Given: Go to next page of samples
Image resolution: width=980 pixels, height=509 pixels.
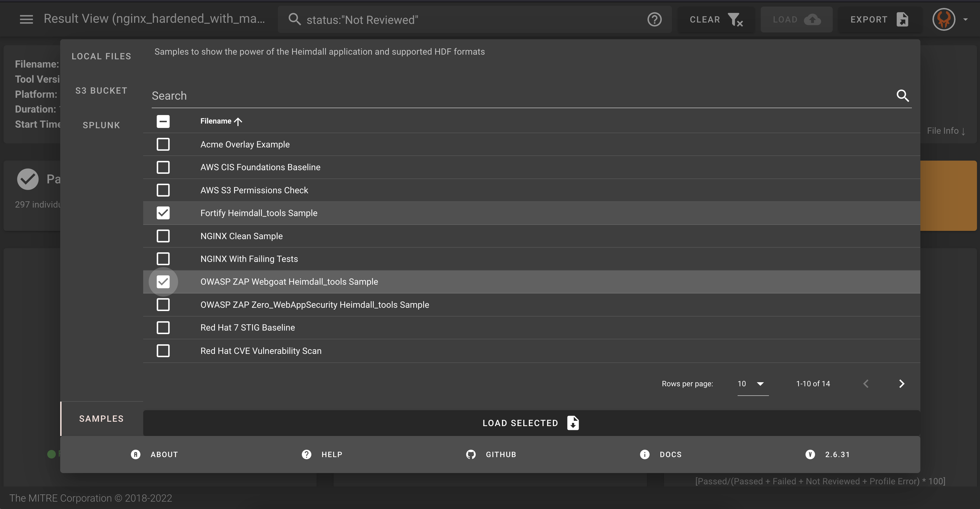Looking at the screenshot, I should click(x=901, y=384).
